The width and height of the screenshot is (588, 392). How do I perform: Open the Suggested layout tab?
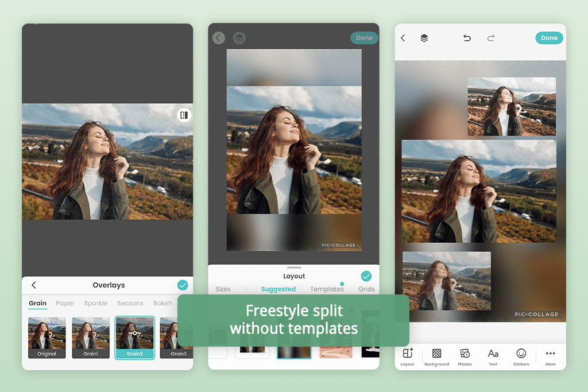coord(278,289)
